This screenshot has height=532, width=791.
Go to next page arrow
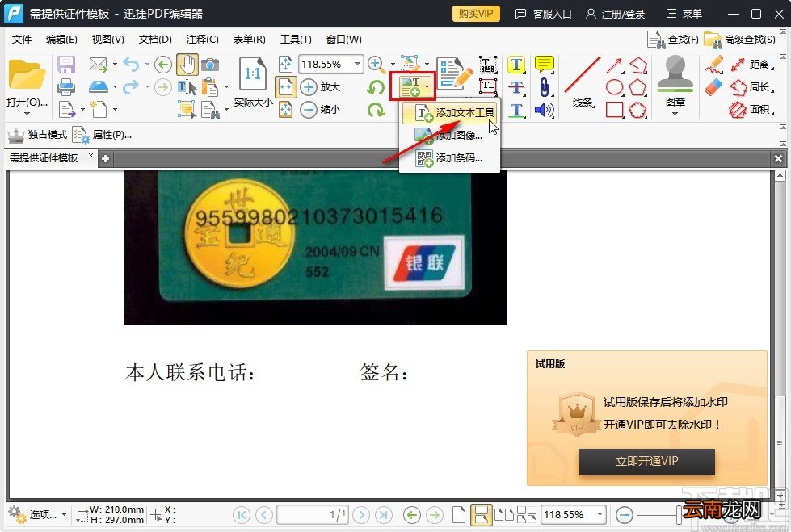(x=360, y=515)
